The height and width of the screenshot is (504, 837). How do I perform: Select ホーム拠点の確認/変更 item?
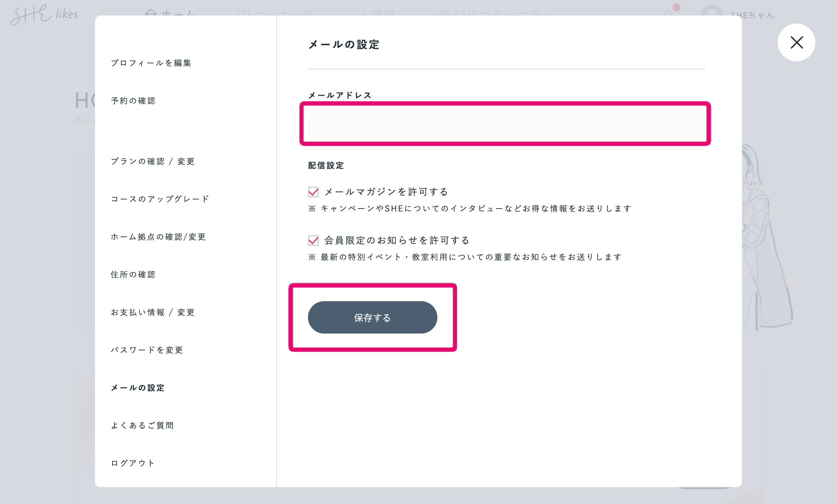point(158,237)
